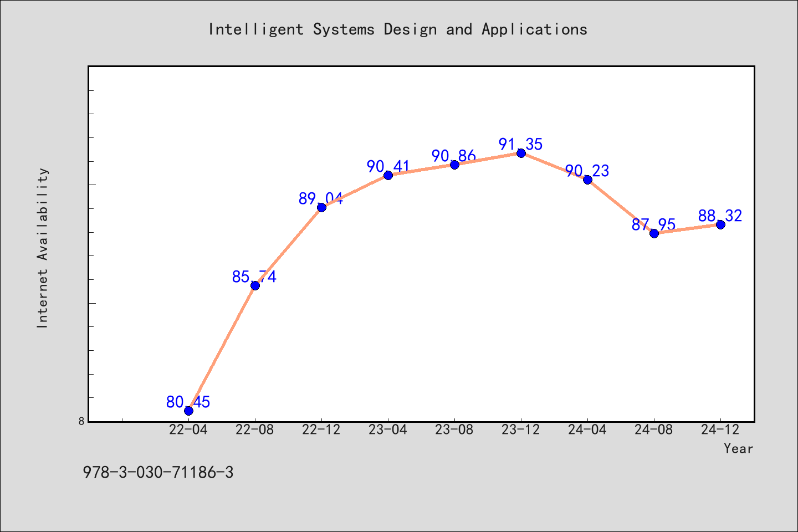This screenshot has width=798, height=532.
Task: Select the data point labeled 90.41
Action: coord(388,175)
